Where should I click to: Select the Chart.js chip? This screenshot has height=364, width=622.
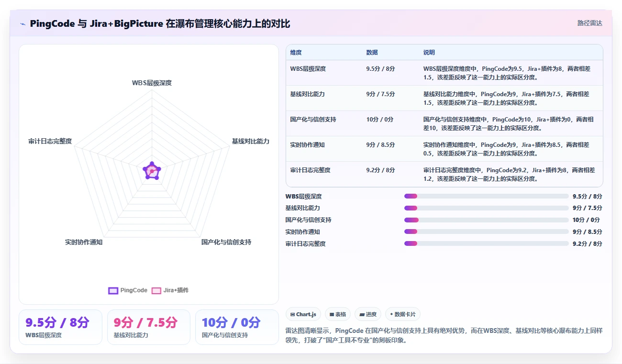(303, 314)
